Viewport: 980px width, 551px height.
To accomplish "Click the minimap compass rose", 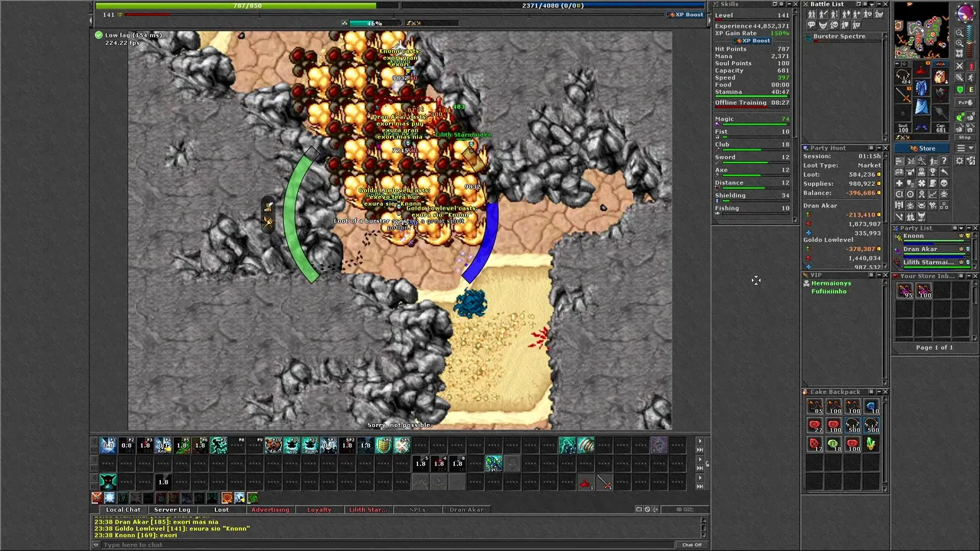I will [x=965, y=12].
